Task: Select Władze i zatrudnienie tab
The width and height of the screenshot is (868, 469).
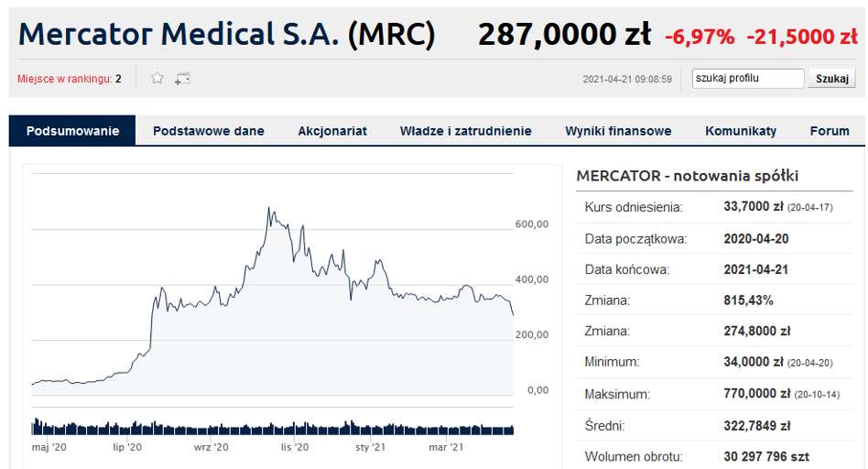Action: (x=465, y=131)
